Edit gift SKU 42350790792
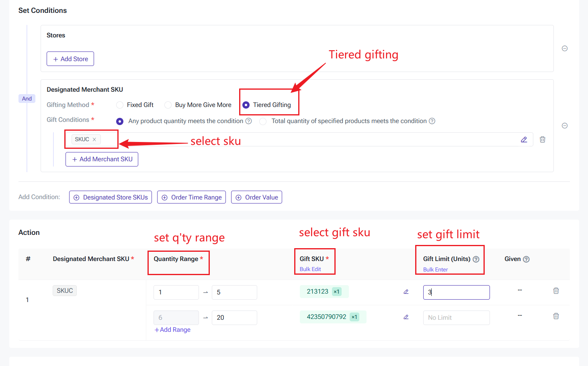This screenshot has height=366, width=588. 406,317
